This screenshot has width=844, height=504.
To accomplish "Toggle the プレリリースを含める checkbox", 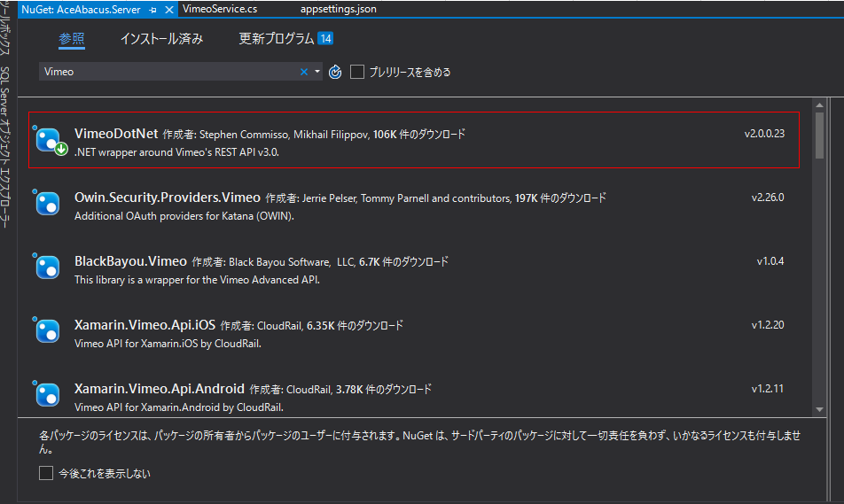I will (357, 72).
